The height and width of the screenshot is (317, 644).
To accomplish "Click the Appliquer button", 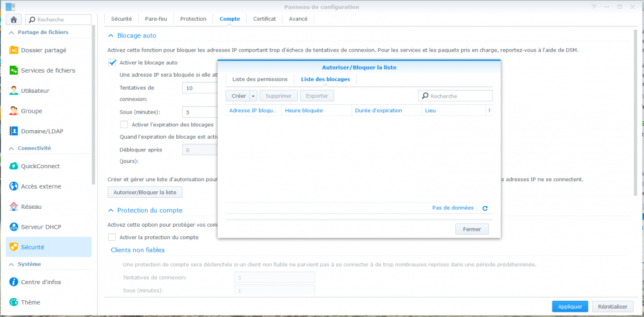I will click(570, 307).
